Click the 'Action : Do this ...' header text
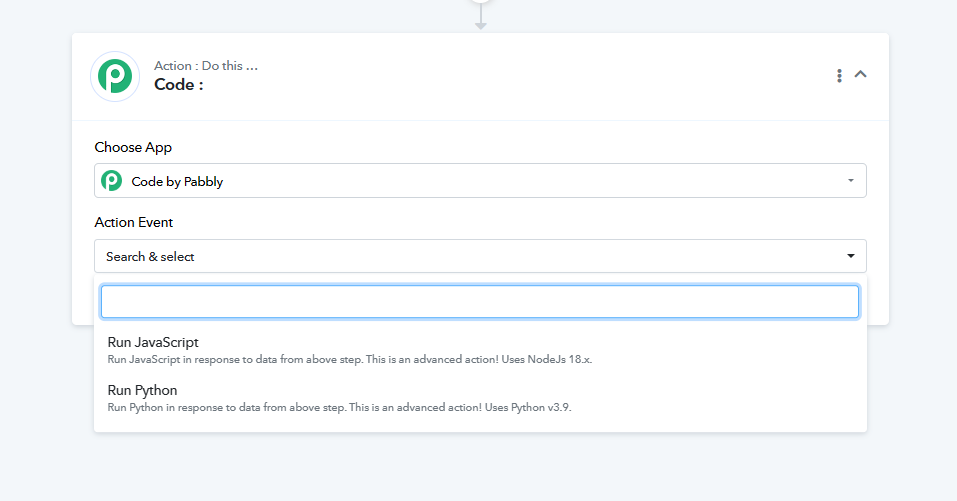This screenshot has width=957, height=501. (x=206, y=65)
